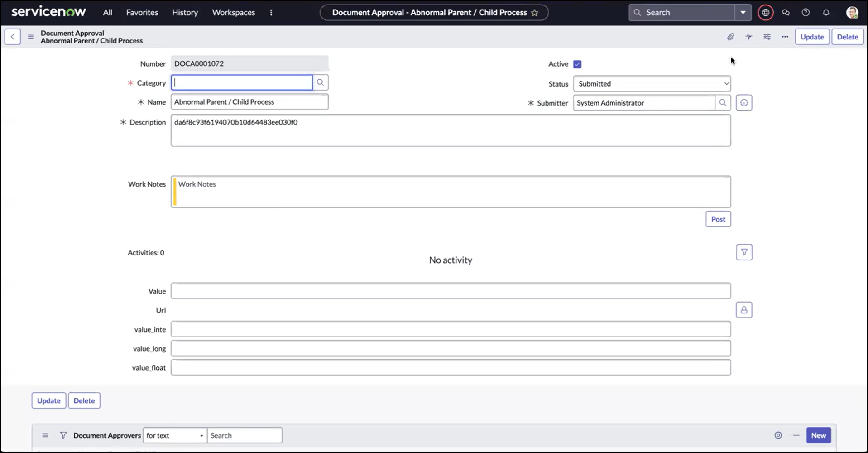This screenshot has width=868, height=453.
Task: Click New in Document Approvers list
Action: tap(818, 435)
